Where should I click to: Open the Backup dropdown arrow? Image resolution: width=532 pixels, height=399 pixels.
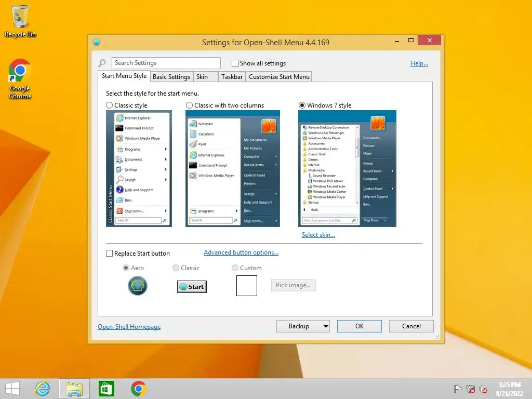(325, 326)
